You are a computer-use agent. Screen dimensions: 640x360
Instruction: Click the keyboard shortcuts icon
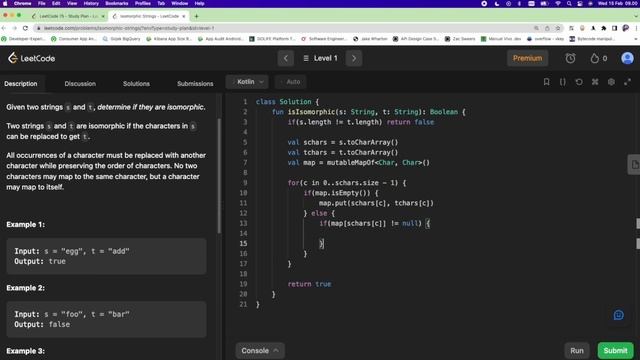pos(595,82)
